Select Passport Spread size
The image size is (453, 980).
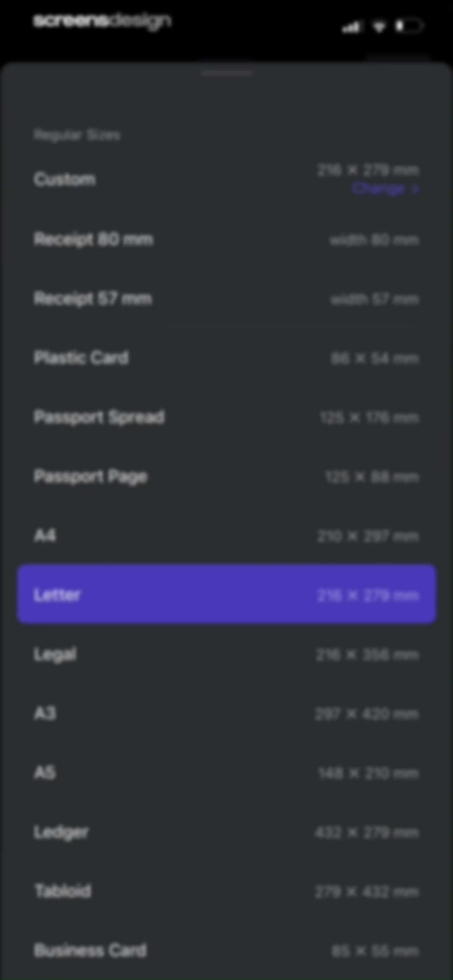(226, 417)
